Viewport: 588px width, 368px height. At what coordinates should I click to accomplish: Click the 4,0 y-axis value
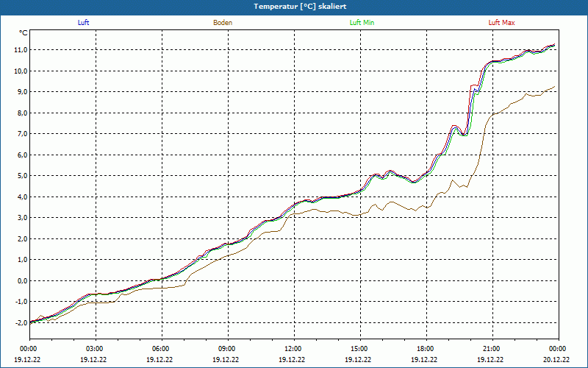[x=22, y=197]
